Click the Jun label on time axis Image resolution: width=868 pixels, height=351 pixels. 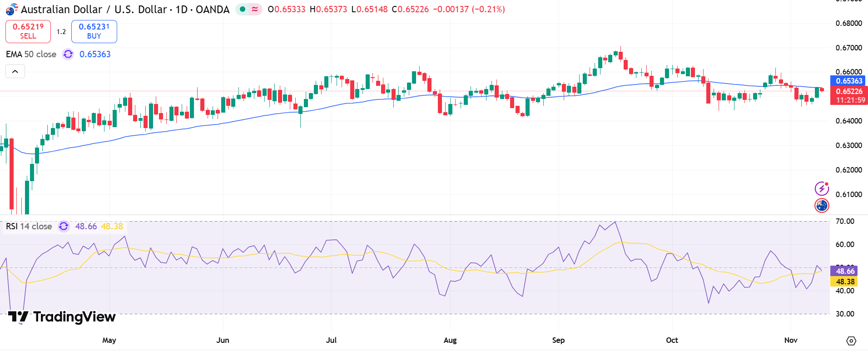(x=223, y=340)
